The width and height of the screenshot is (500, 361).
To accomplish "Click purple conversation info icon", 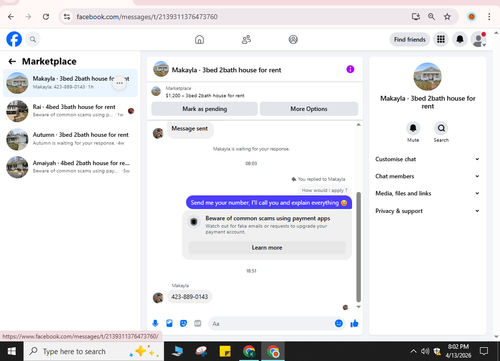I will point(350,69).
